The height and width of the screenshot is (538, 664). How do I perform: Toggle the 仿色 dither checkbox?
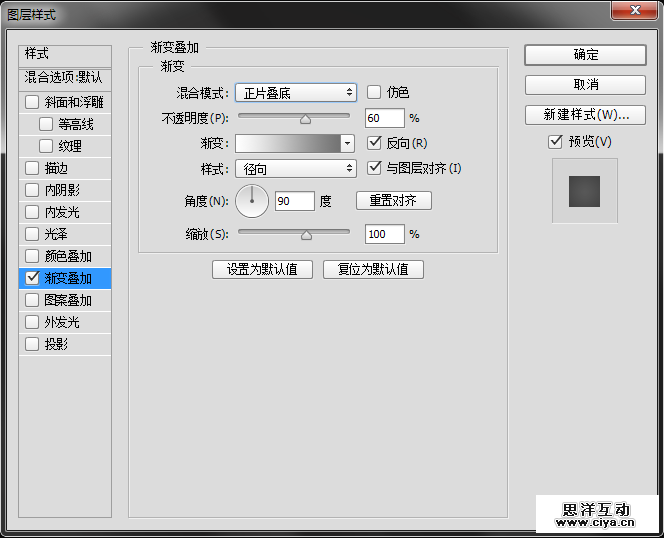[374, 92]
